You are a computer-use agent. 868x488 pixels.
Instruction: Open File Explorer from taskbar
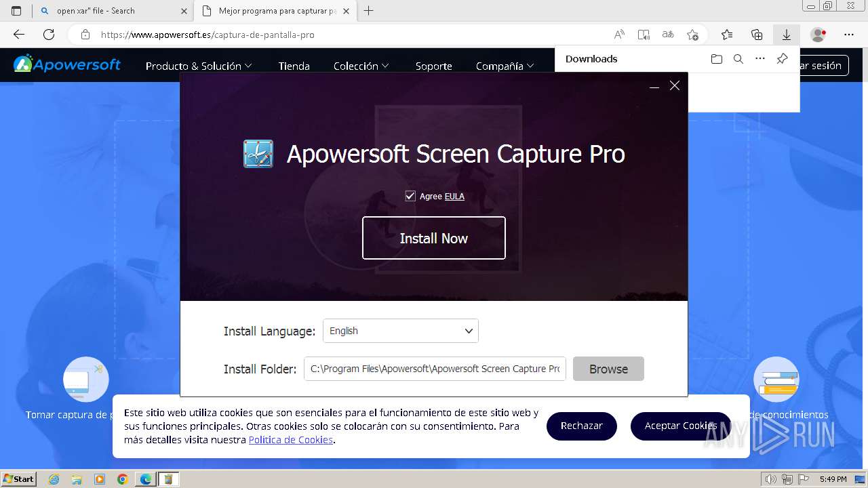(x=77, y=479)
